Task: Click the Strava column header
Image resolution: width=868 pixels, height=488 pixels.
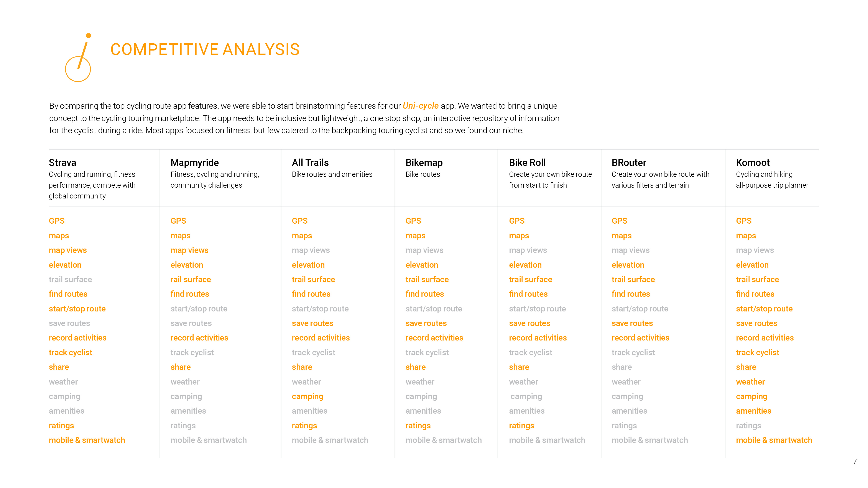Action: point(62,162)
